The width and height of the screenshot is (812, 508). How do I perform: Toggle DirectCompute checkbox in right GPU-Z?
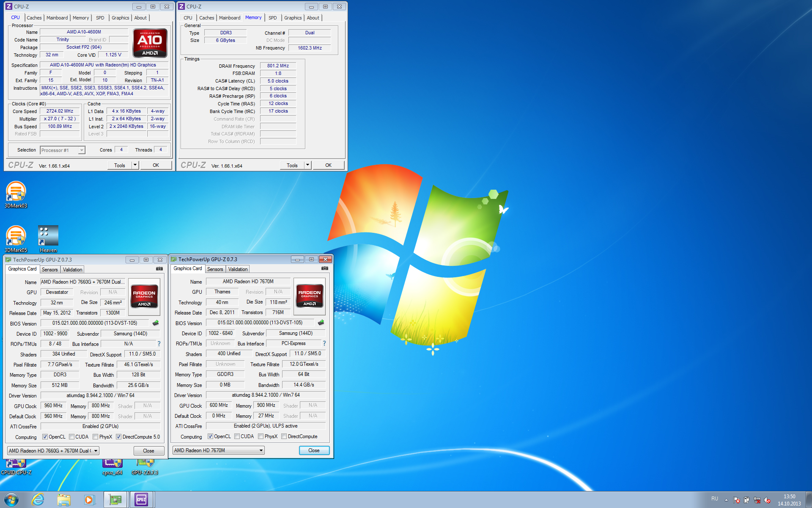coord(284,436)
